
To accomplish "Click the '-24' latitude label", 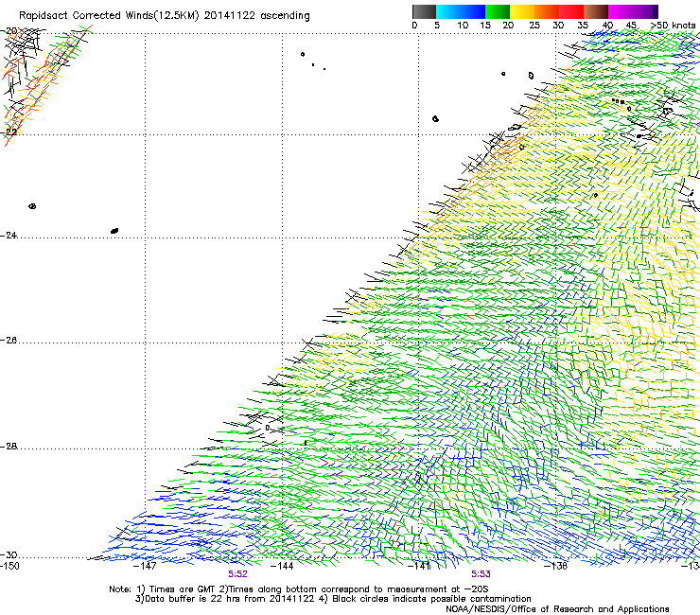I will click(x=9, y=235).
